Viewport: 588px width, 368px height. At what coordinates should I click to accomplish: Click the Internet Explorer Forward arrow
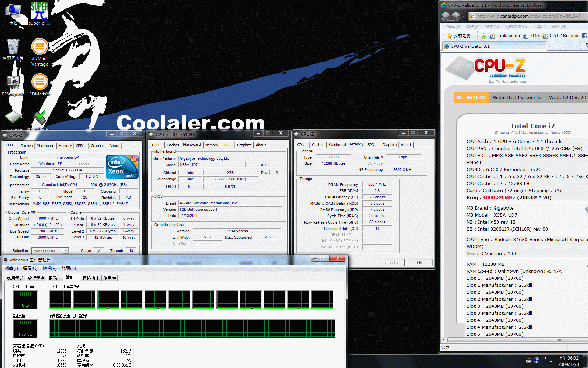point(456,16)
